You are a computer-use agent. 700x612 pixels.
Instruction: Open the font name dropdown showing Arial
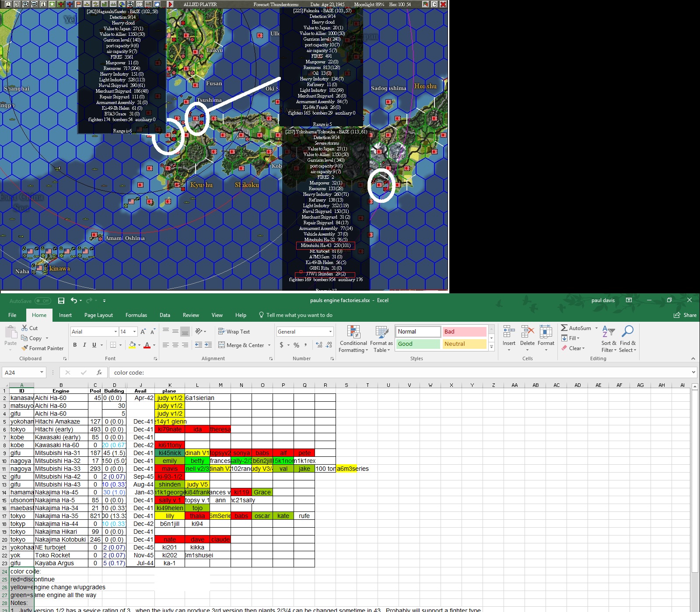tap(115, 332)
